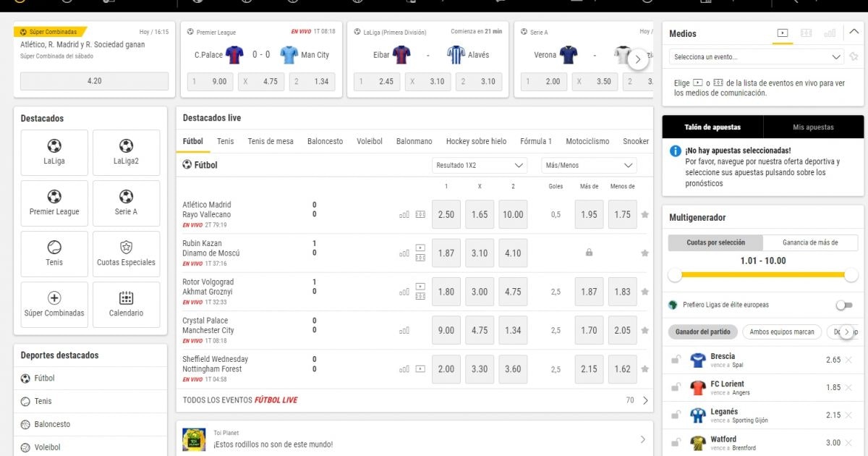The image size is (868, 456).
Task: Enable Prefiero Ligas de élite europeas switch
Action: coord(843,305)
